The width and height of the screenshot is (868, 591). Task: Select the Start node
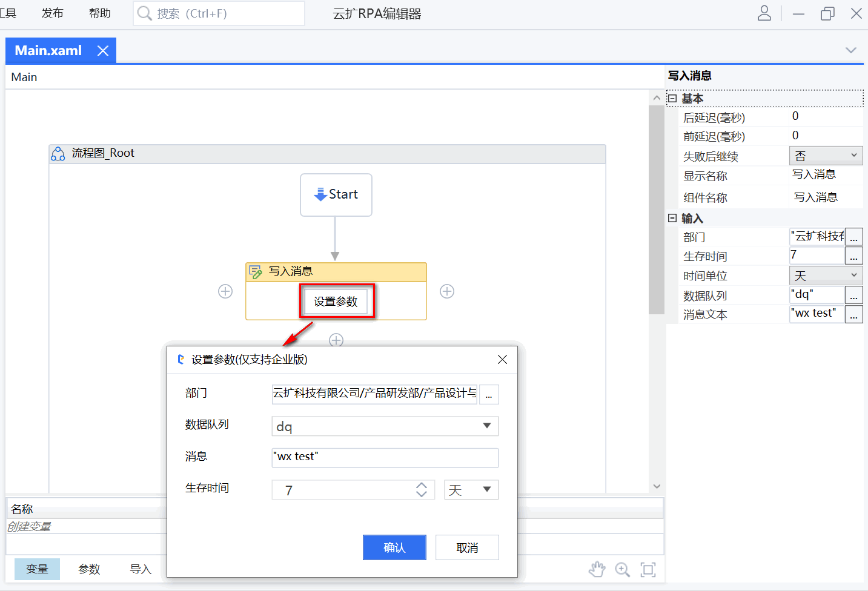click(x=336, y=195)
